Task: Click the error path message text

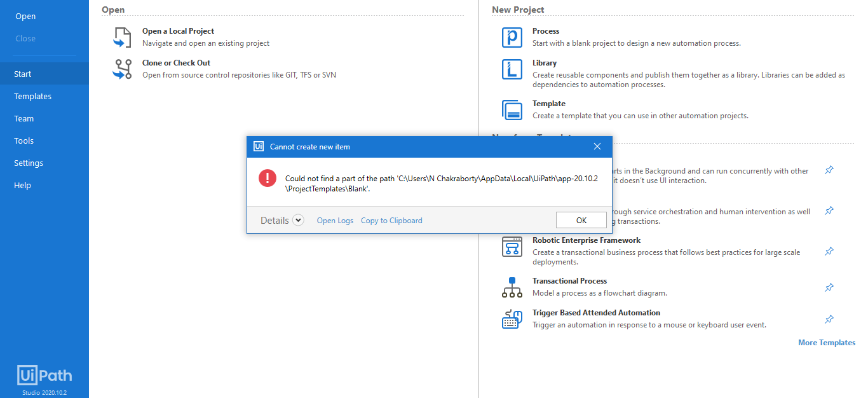Action: coord(442,184)
